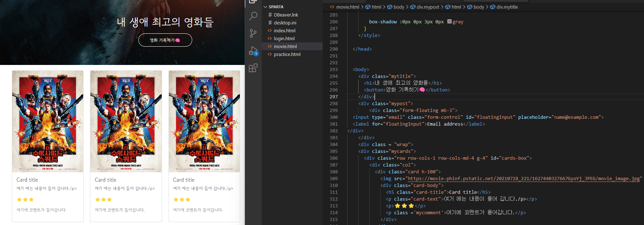Screen dimensions: 644x225
Task: Click the leftmost movie poster card image
Action: point(48,121)
